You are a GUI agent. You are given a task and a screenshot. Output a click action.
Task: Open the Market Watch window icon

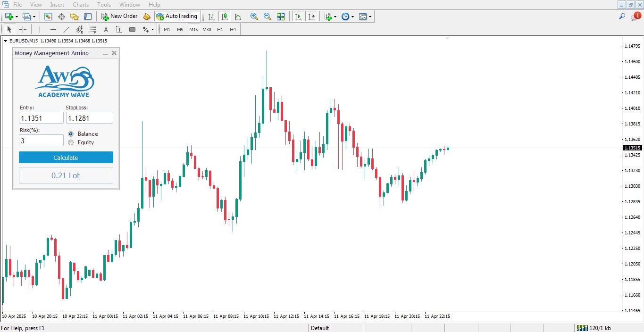click(x=48, y=17)
